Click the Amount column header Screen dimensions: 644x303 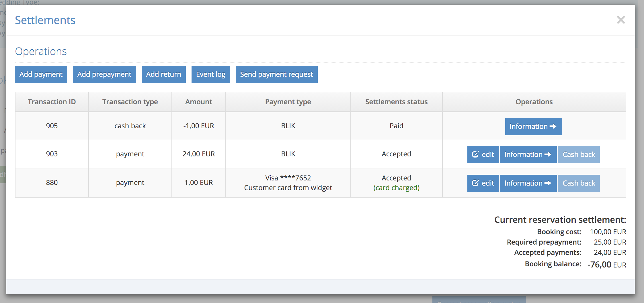coord(198,102)
